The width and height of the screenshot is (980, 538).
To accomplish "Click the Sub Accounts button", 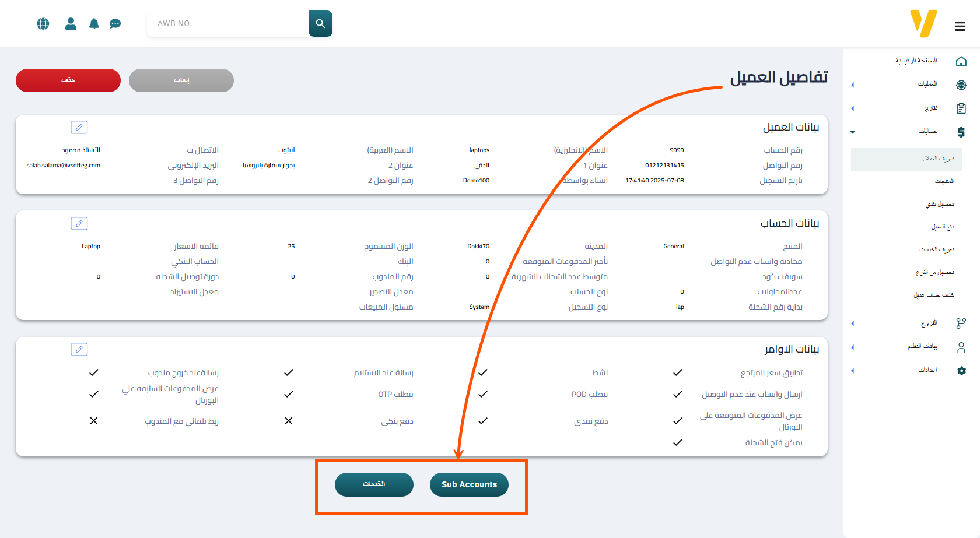I will (x=469, y=484).
